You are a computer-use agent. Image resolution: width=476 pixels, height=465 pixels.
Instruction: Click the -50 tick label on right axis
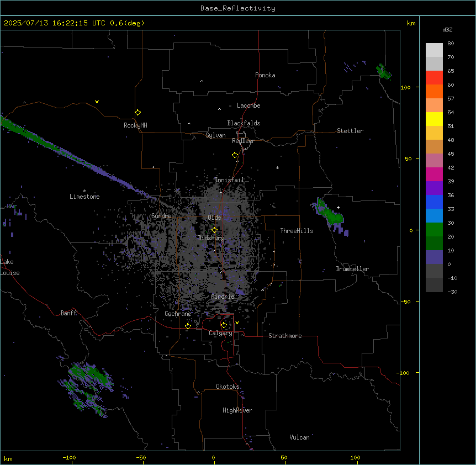tap(405, 302)
